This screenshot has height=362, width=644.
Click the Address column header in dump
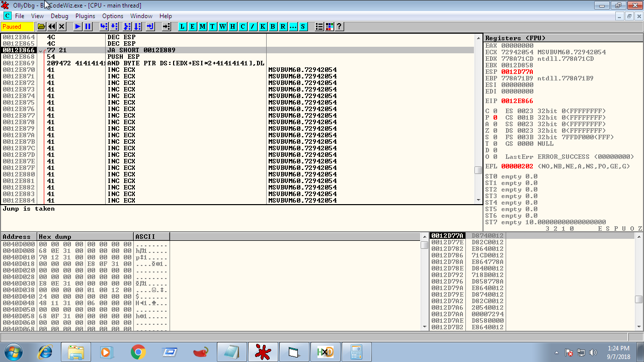pyautogui.click(x=19, y=237)
